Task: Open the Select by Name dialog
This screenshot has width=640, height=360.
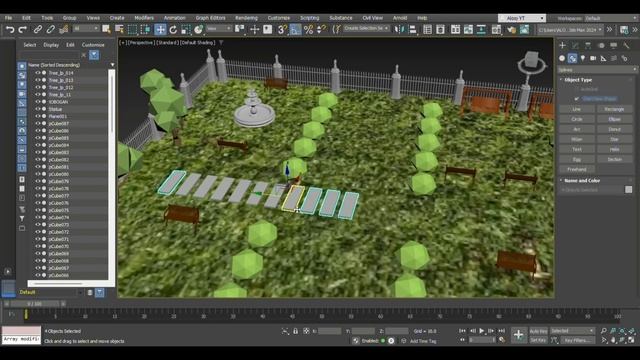Action: pos(119,29)
